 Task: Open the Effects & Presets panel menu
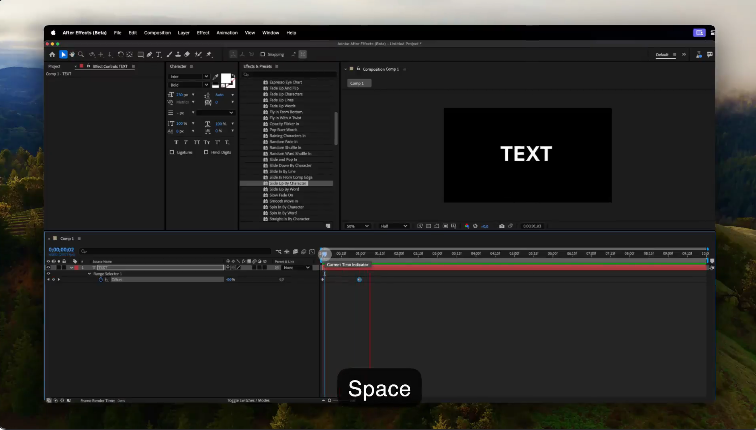pos(277,67)
